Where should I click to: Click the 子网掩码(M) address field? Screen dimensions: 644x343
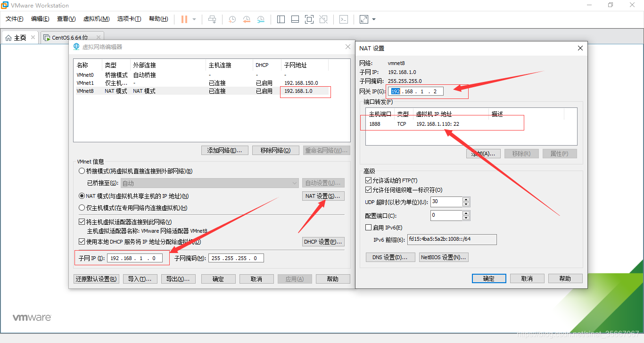click(x=236, y=258)
